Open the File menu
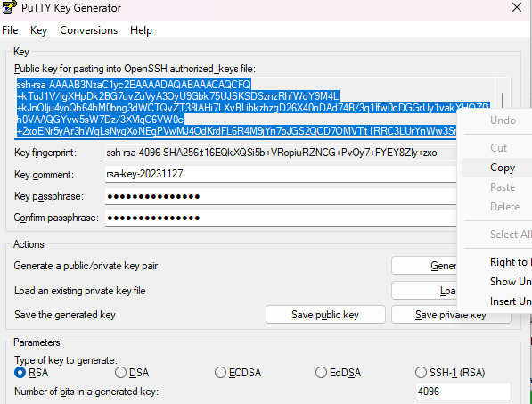This screenshot has width=532, height=404. coord(10,30)
